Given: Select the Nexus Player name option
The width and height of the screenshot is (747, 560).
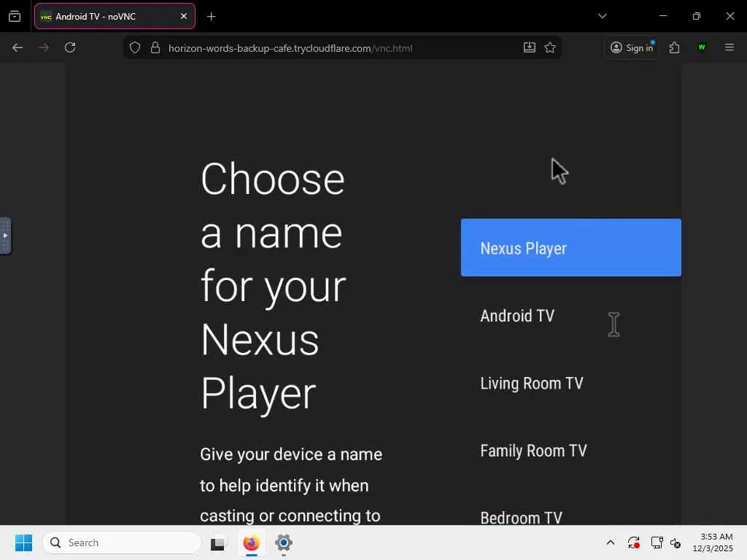Looking at the screenshot, I should 570,248.
